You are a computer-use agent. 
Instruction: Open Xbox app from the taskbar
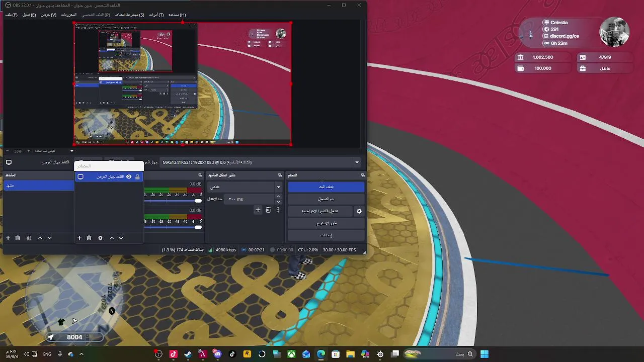(291, 354)
